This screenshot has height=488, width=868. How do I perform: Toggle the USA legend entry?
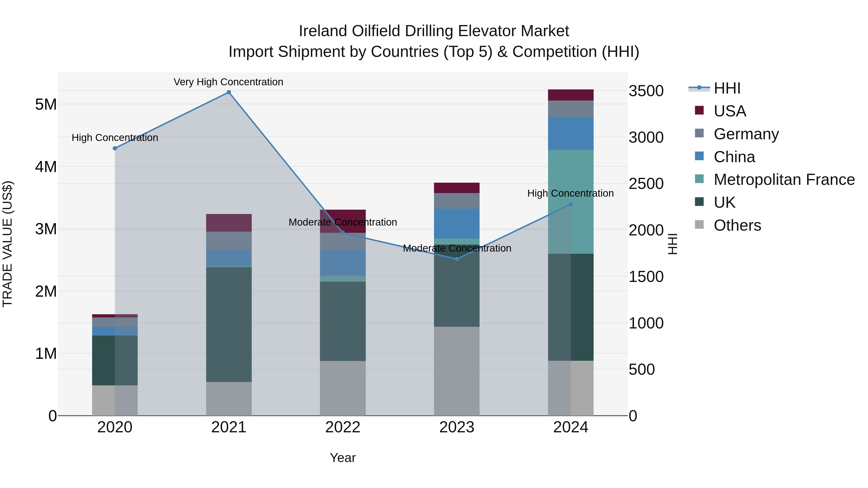[x=720, y=111]
